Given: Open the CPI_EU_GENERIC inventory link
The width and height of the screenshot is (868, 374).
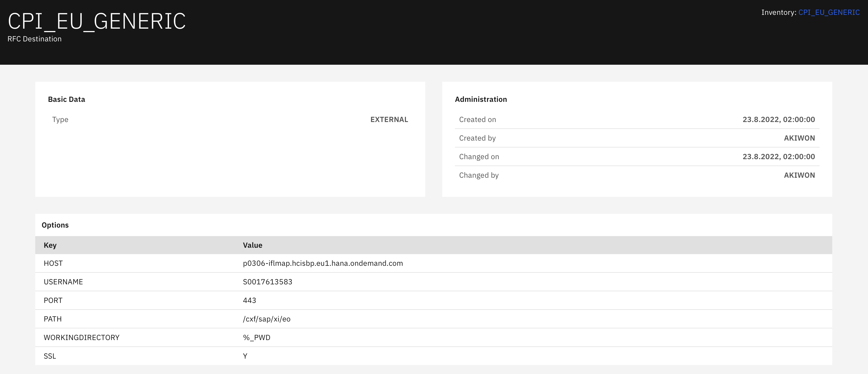Looking at the screenshot, I should coord(829,12).
